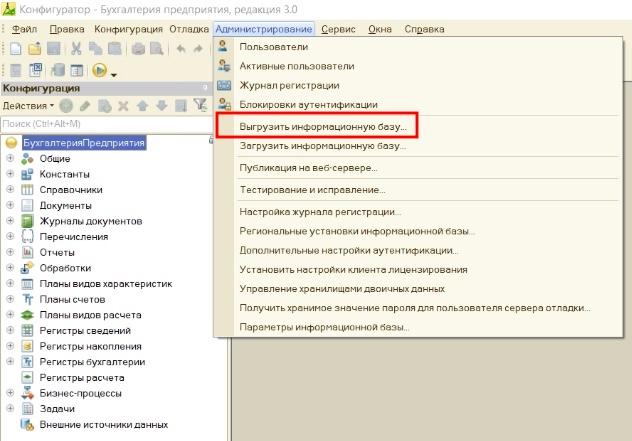Click the pencil Edit icon in Конфигурация panel
The height and width of the screenshot is (441, 632).
coord(85,106)
